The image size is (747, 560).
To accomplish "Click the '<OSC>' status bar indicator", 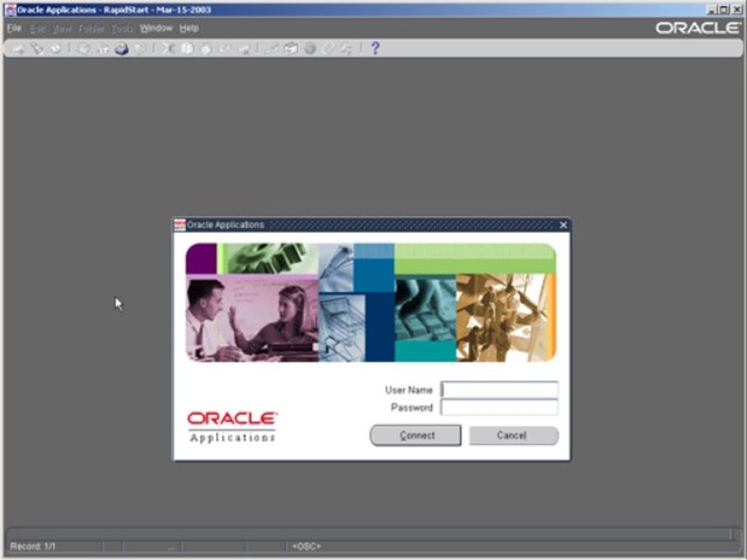I will pyautogui.click(x=307, y=546).
